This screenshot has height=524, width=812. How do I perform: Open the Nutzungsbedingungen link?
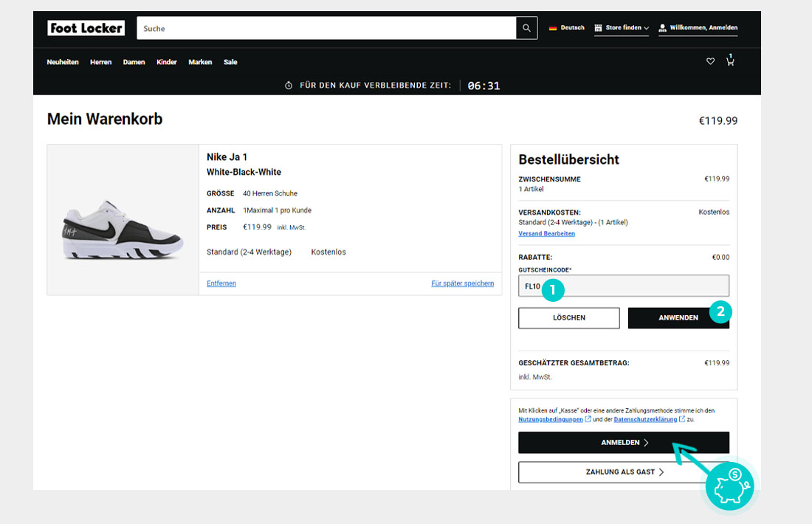pos(551,419)
